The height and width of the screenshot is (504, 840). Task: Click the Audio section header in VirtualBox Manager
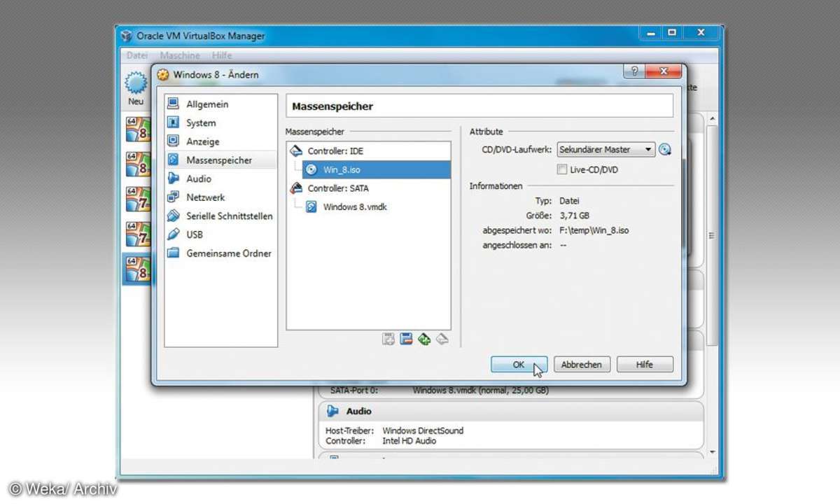click(x=511, y=412)
